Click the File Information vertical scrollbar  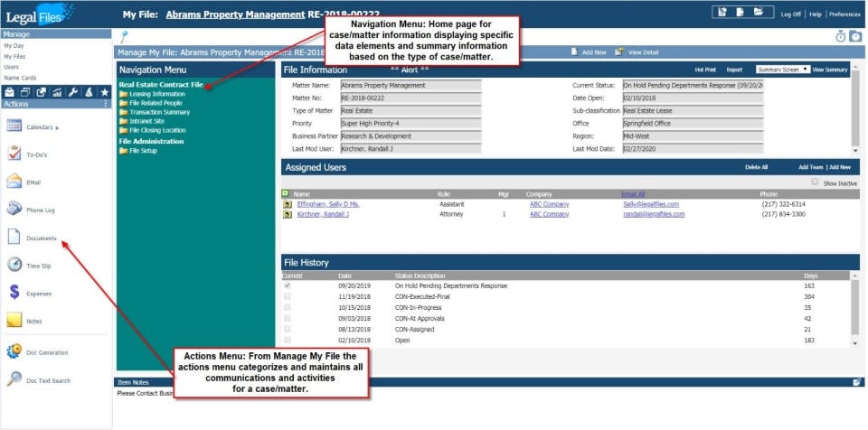855,112
